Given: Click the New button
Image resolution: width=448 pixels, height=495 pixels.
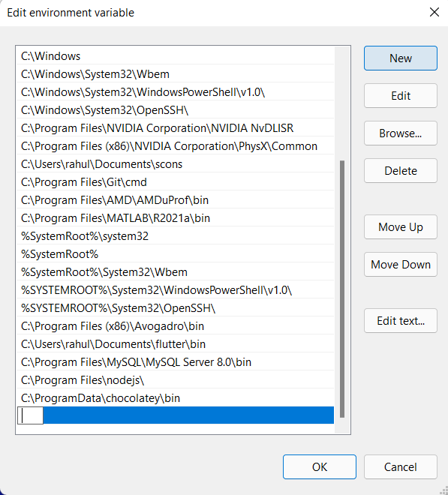Looking at the screenshot, I should (x=400, y=58).
